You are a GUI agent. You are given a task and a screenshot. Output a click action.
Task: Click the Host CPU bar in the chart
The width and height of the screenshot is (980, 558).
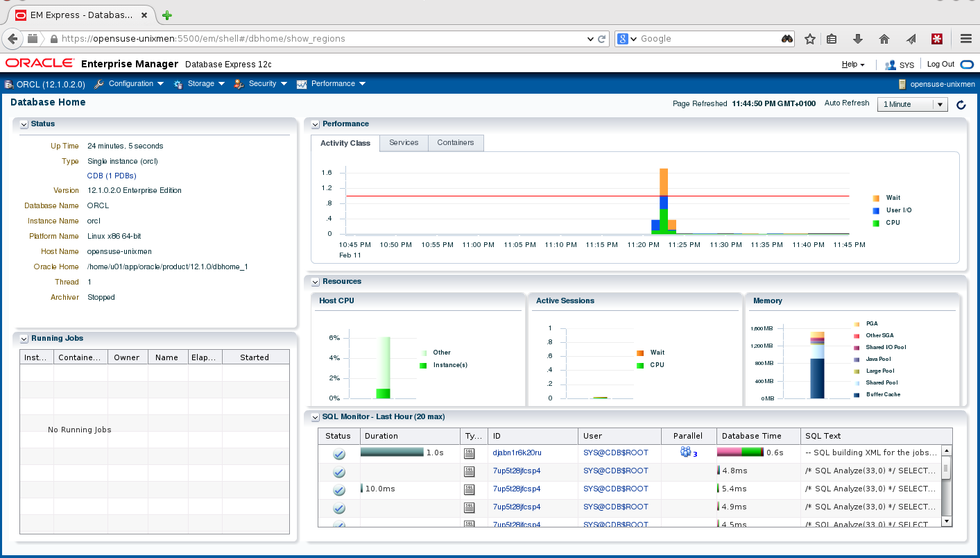click(x=383, y=368)
